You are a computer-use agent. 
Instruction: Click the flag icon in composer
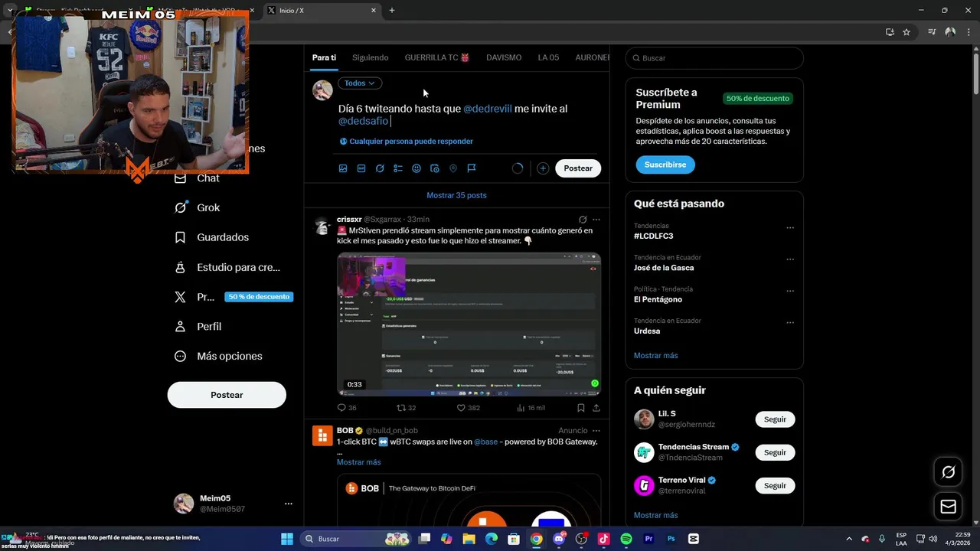[472, 168]
